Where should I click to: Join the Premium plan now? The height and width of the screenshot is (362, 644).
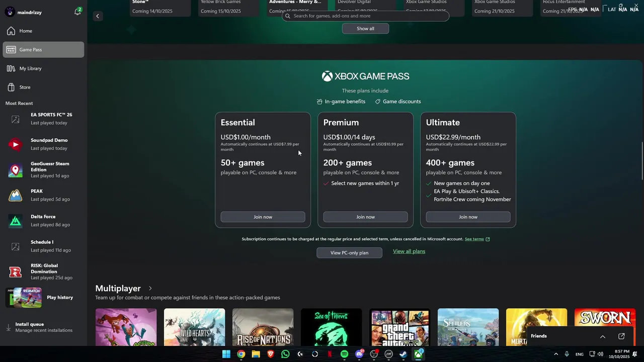click(x=365, y=217)
